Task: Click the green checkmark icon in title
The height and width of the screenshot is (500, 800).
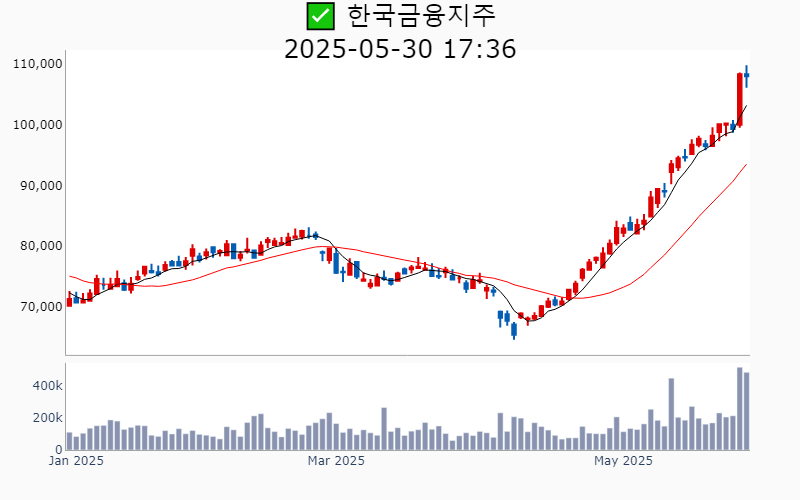Action: click(320, 16)
